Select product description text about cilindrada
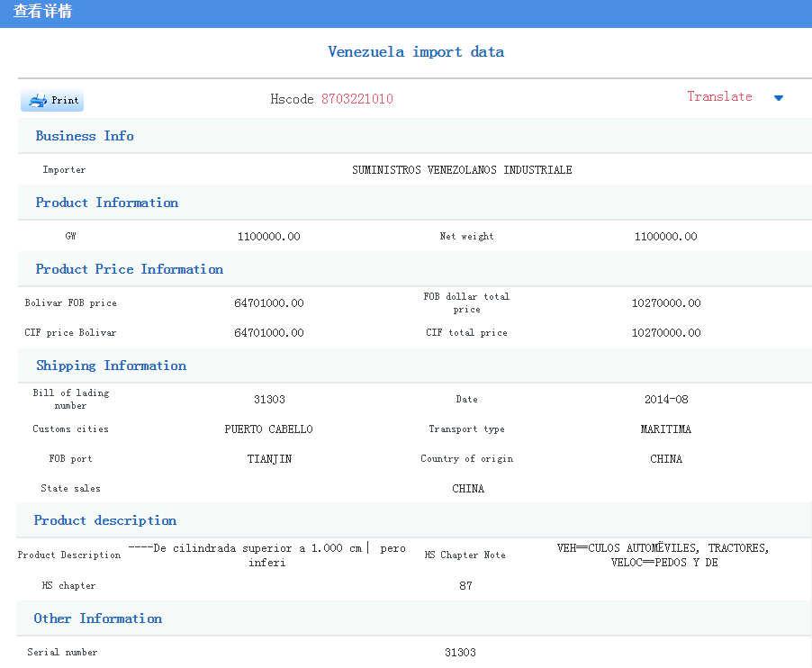812x668 pixels. pos(266,555)
